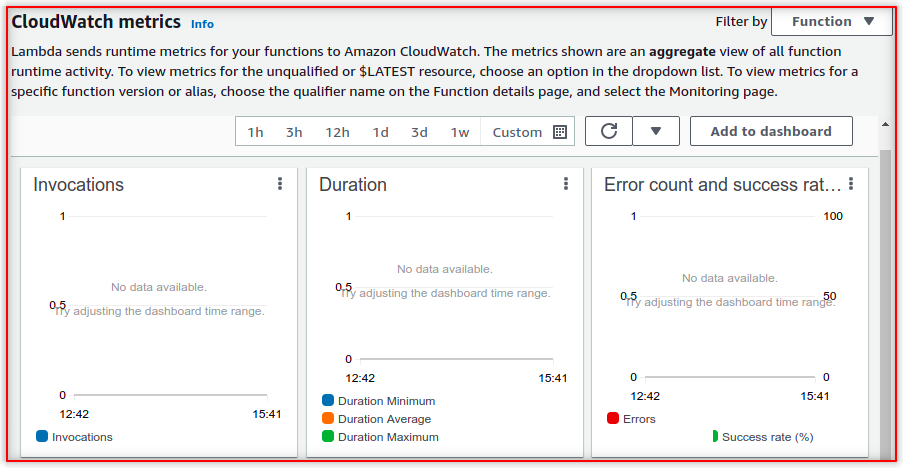Expand the refresh options dropdown arrow
The height and width of the screenshot is (468, 903).
[656, 131]
